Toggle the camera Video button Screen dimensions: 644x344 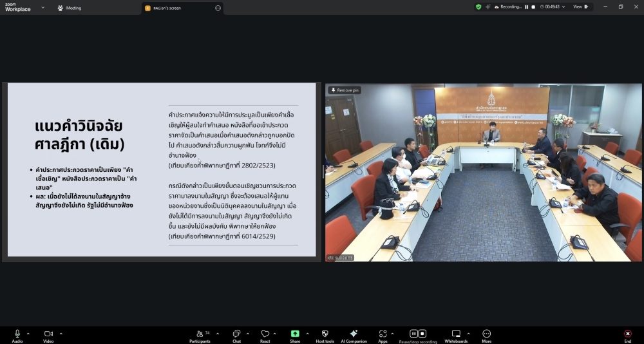pyautogui.click(x=48, y=334)
